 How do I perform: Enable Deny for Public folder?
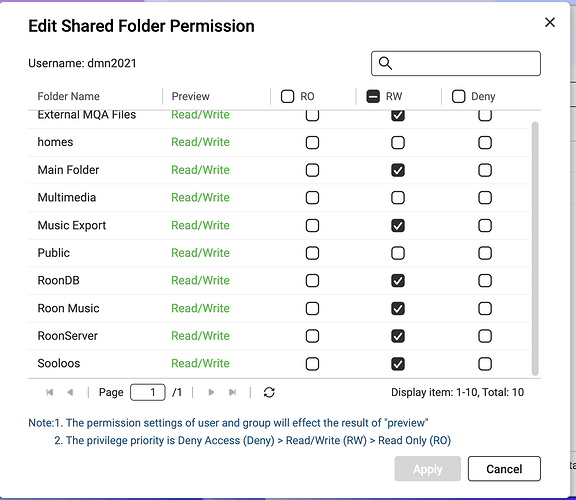point(485,253)
